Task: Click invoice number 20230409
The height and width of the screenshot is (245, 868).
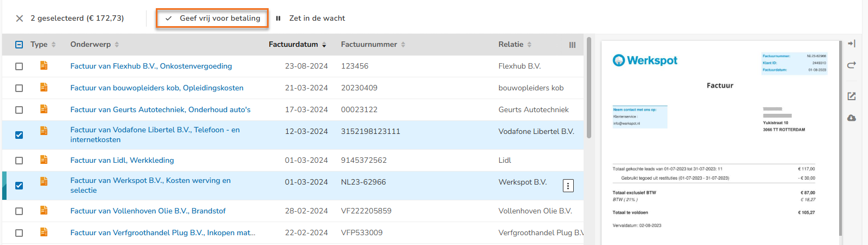Action: (359, 88)
